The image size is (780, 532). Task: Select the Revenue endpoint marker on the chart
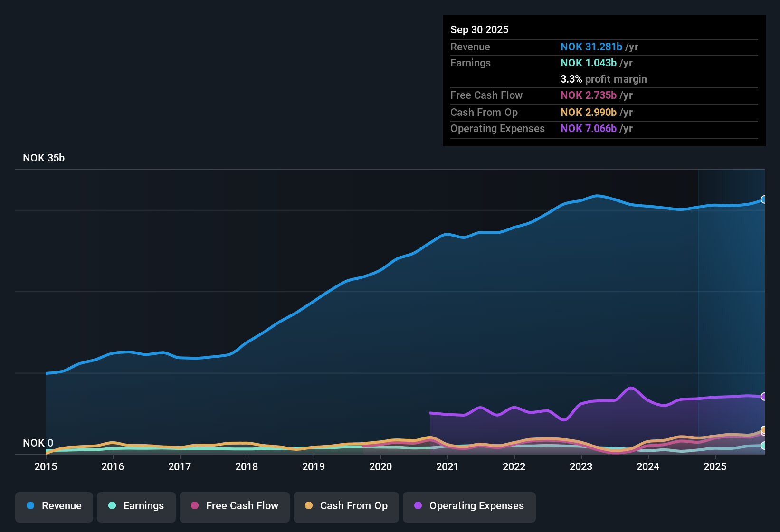(764, 199)
